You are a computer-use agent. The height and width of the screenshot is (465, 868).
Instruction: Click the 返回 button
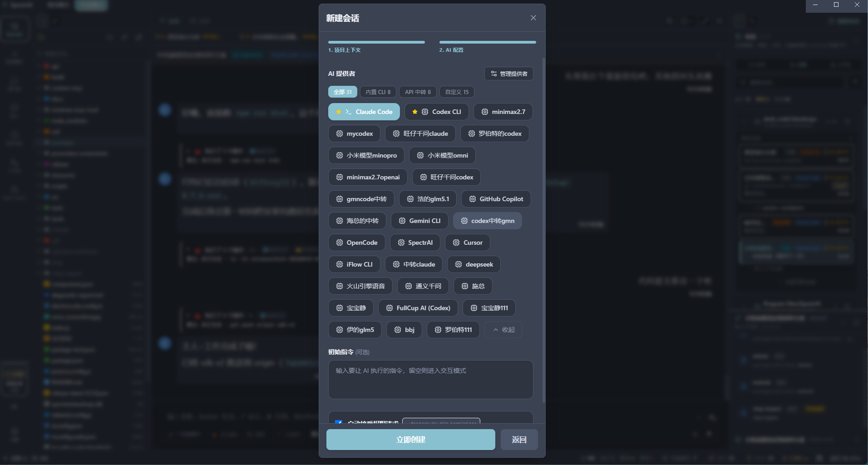pos(519,440)
